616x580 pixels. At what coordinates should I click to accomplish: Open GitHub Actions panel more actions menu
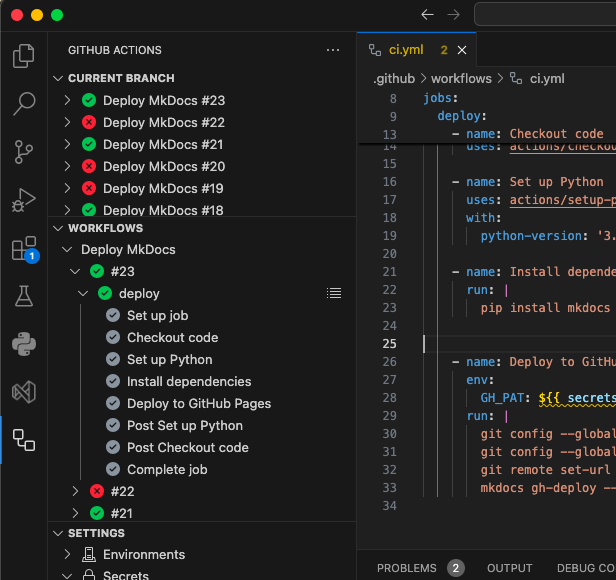(333, 50)
